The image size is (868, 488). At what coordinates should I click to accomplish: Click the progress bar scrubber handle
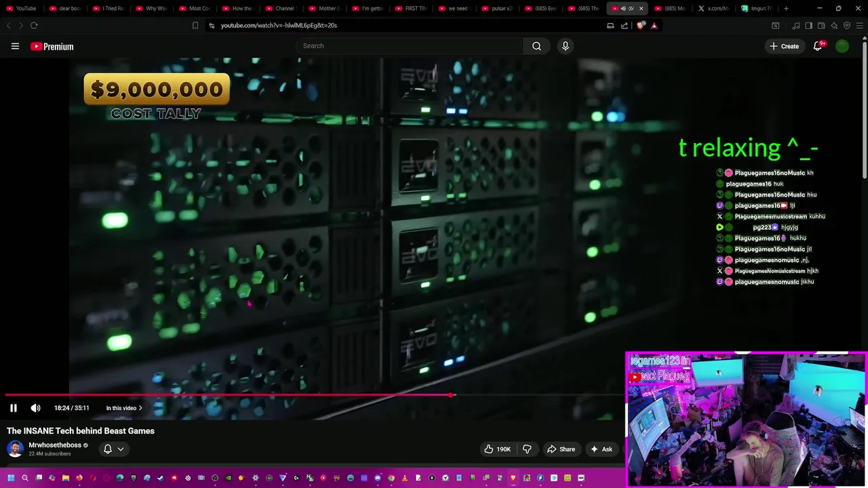click(451, 394)
